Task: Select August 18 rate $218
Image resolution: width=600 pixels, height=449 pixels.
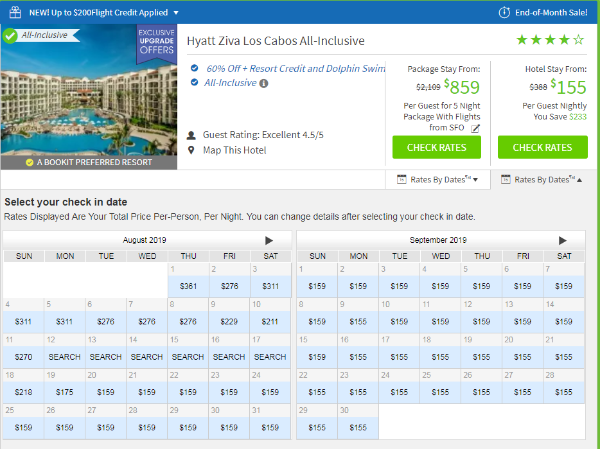Action: pyautogui.click(x=23, y=392)
